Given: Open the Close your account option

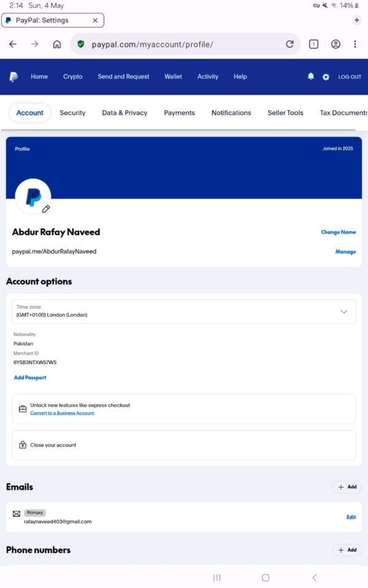Looking at the screenshot, I should [53, 445].
